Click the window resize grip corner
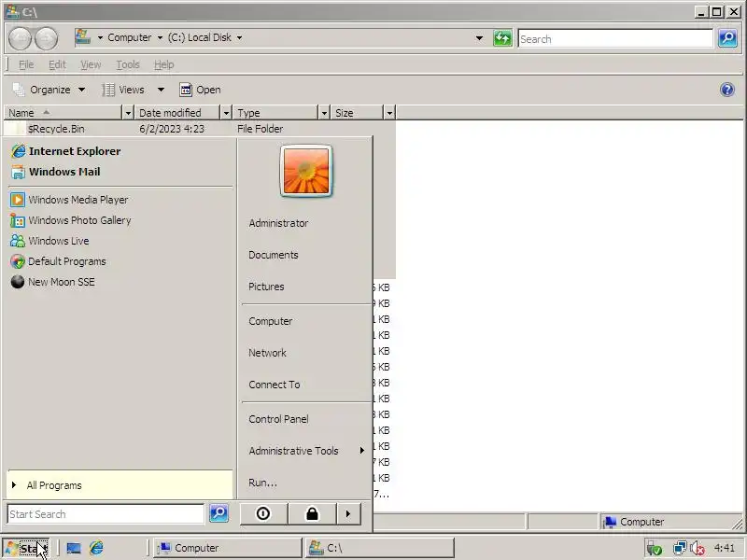Viewport: 747px width, 560px height. 738,525
